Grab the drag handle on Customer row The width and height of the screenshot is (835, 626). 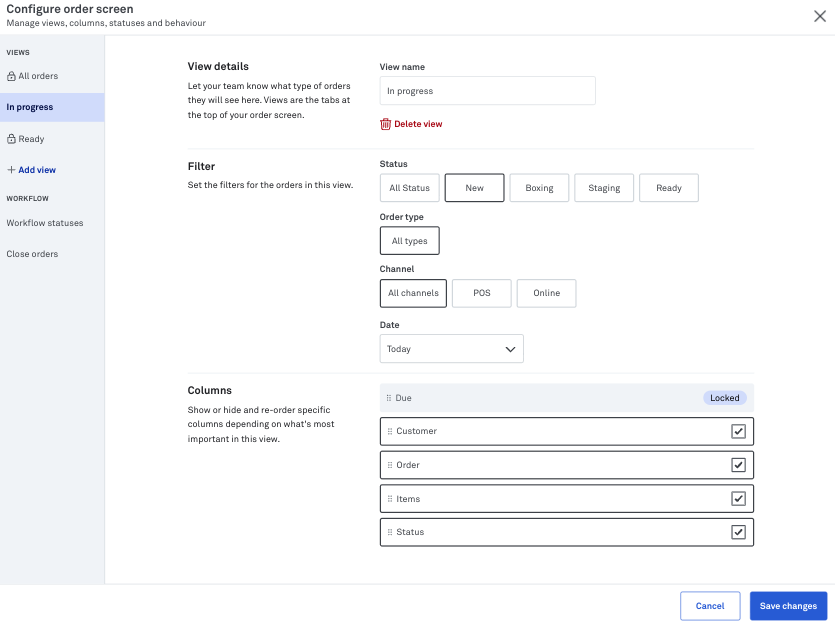point(390,431)
